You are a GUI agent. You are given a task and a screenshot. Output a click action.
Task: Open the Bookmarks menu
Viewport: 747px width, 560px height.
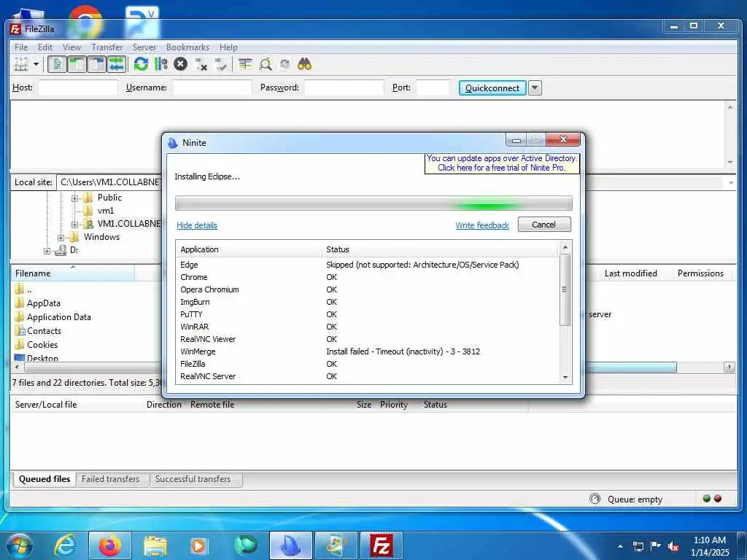[x=187, y=47]
